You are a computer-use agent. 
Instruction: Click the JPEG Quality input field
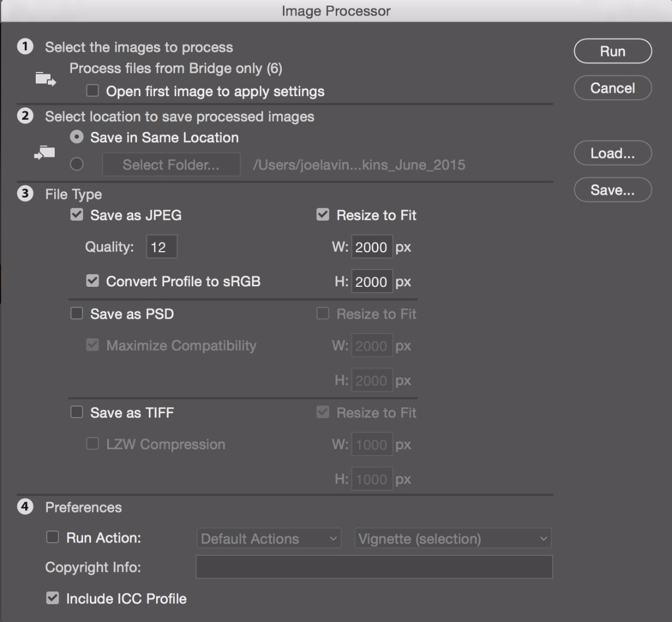pyautogui.click(x=161, y=246)
